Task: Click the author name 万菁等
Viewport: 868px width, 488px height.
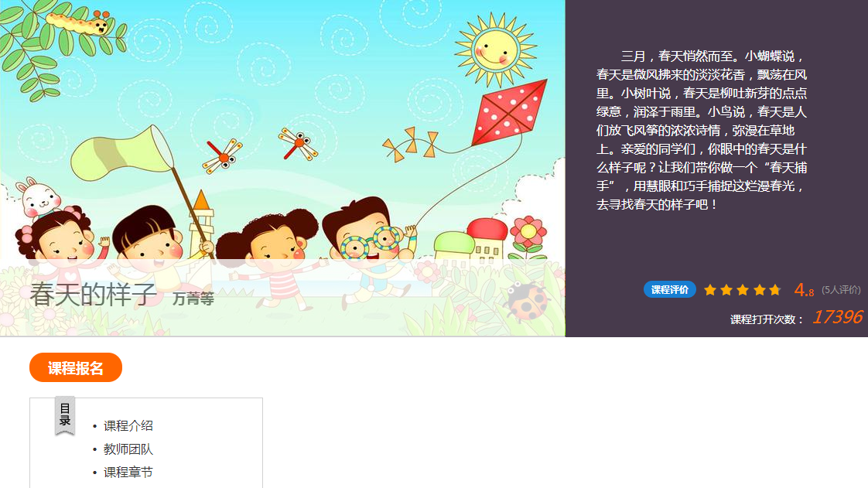Action: (193, 299)
